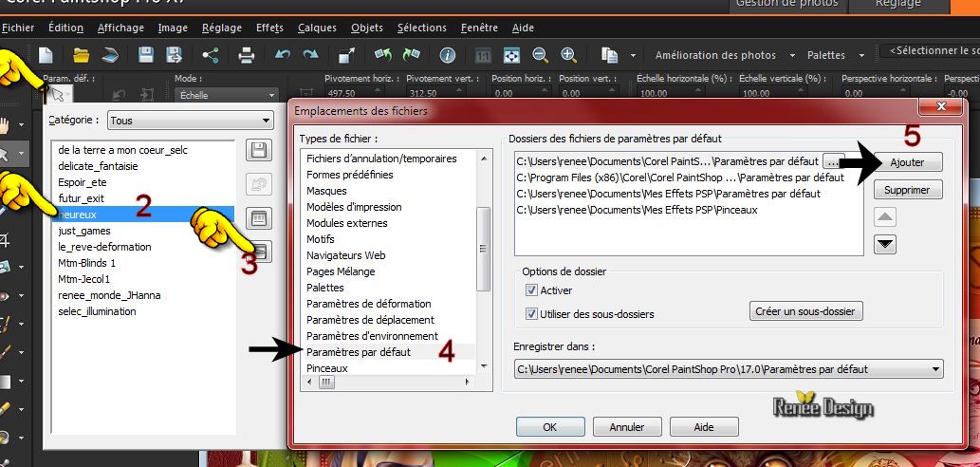980x467 pixels.
Task: Save the image with the floppy disk icon
Action: tap(146, 55)
